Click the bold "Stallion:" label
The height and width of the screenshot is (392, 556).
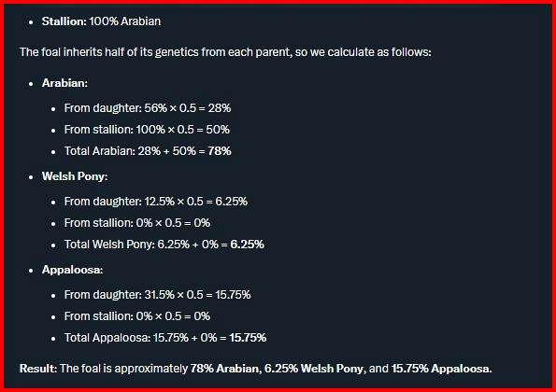(x=64, y=21)
